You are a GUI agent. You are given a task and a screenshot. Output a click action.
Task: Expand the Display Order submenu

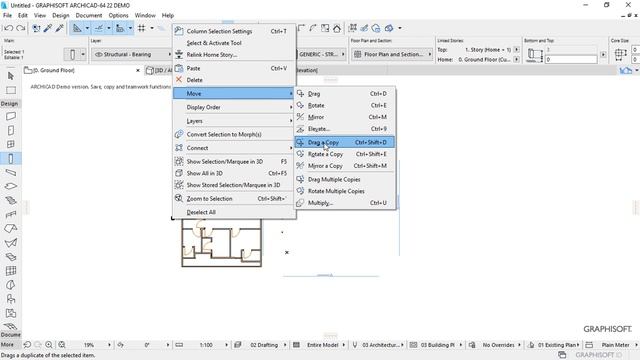tap(234, 107)
